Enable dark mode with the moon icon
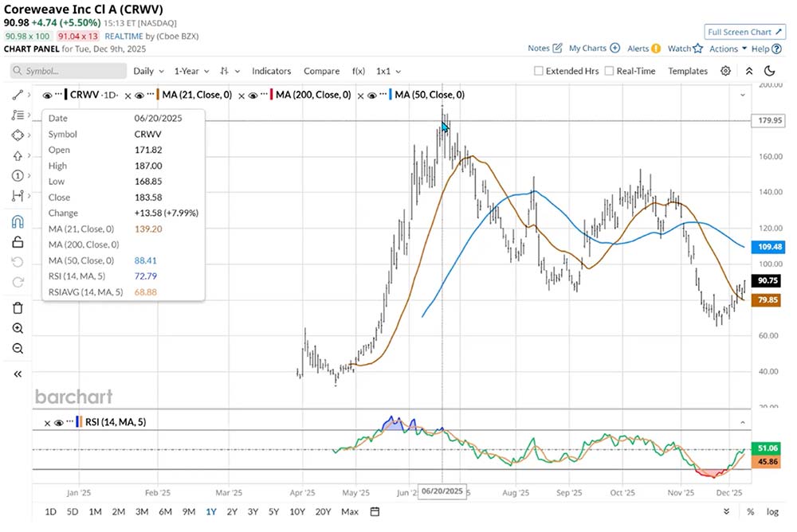 (769, 71)
